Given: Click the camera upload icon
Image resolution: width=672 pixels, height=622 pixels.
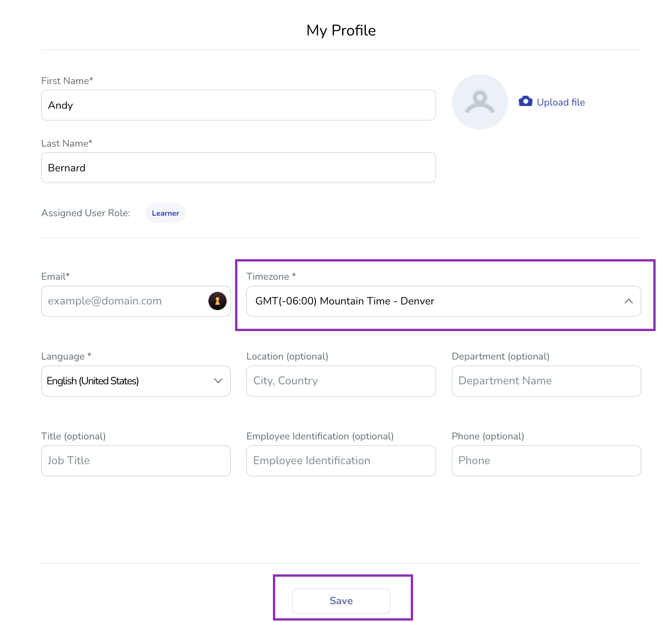Looking at the screenshot, I should pyautogui.click(x=525, y=101).
